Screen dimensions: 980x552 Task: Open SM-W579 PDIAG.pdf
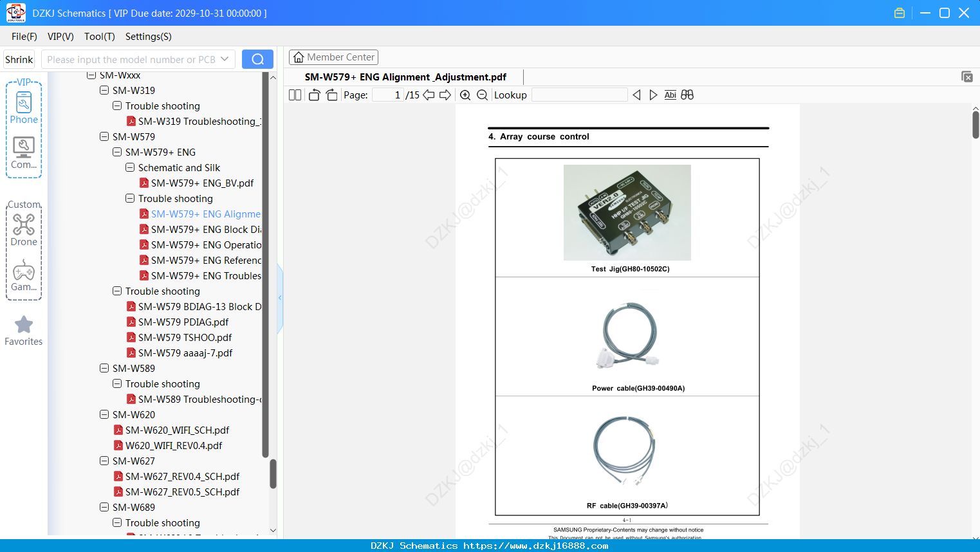click(178, 322)
